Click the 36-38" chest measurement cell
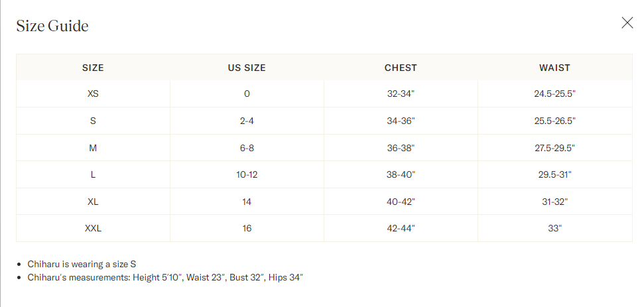Image resolution: width=644 pixels, height=307 pixels. tap(401, 148)
